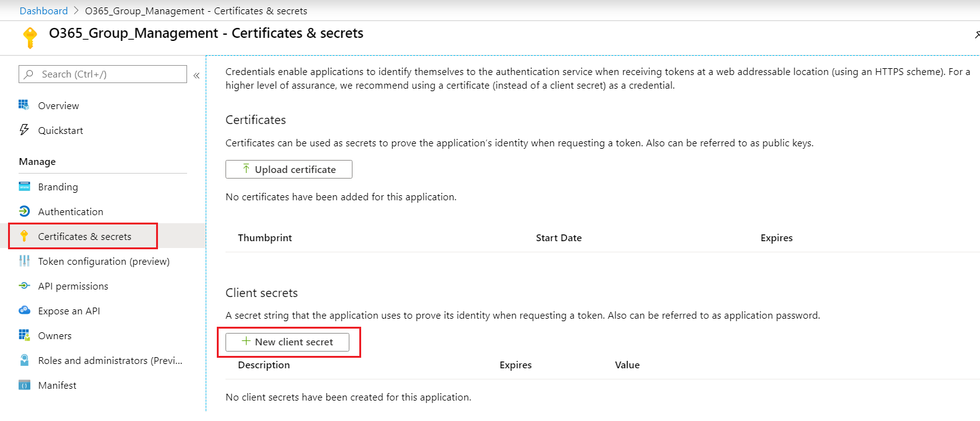The height and width of the screenshot is (421, 980).
Task: Open Certificates & secrets menu item
Action: [84, 236]
